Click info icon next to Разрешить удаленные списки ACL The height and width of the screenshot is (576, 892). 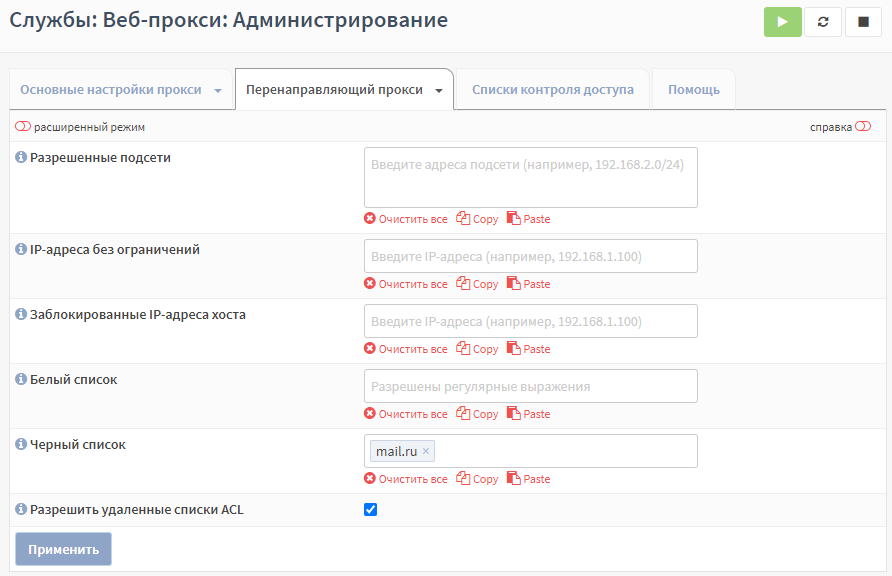pyautogui.click(x=21, y=509)
